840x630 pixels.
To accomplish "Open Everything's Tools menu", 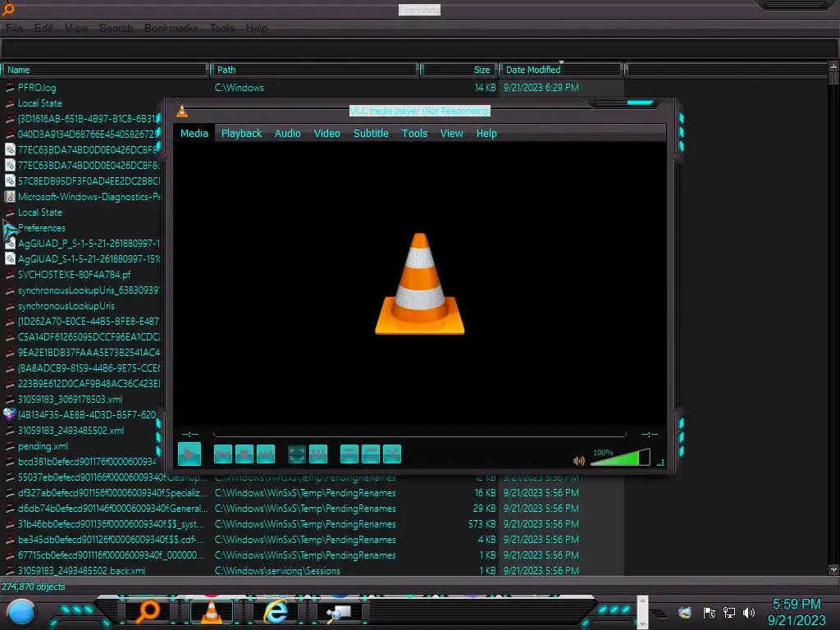I will point(221,28).
